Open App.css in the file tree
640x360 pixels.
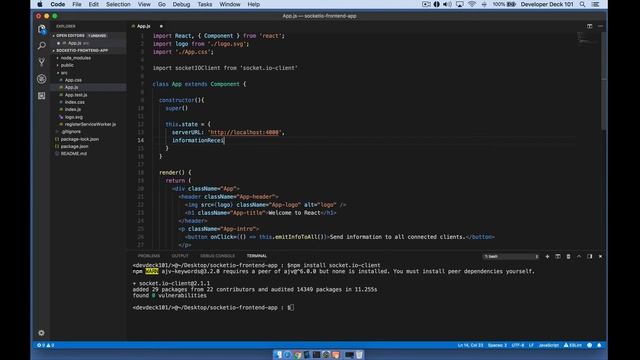coord(73,80)
